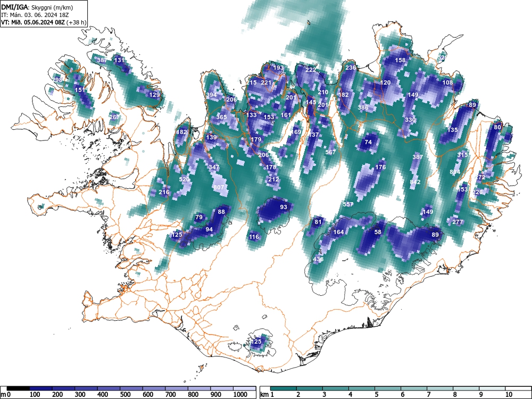The image size is (532, 399).
Task: Click the visibility value 216 on the map
Action: [x=164, y=193]
